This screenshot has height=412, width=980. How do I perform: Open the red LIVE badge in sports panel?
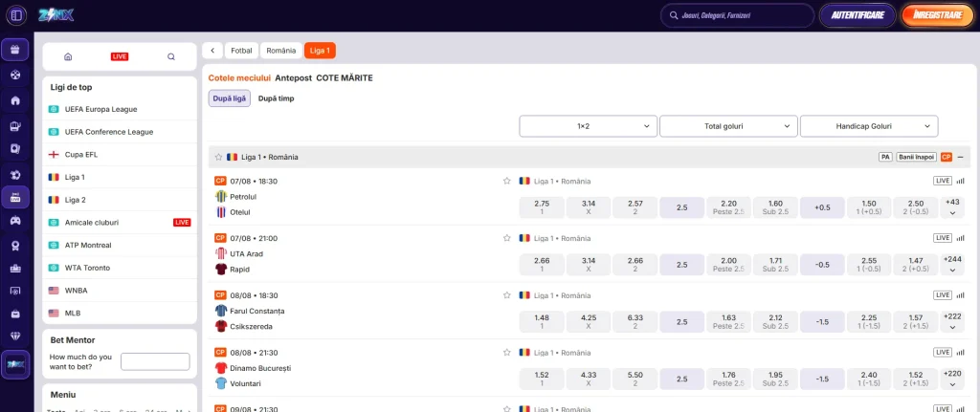pyautogui.click(x=120, y=56)
